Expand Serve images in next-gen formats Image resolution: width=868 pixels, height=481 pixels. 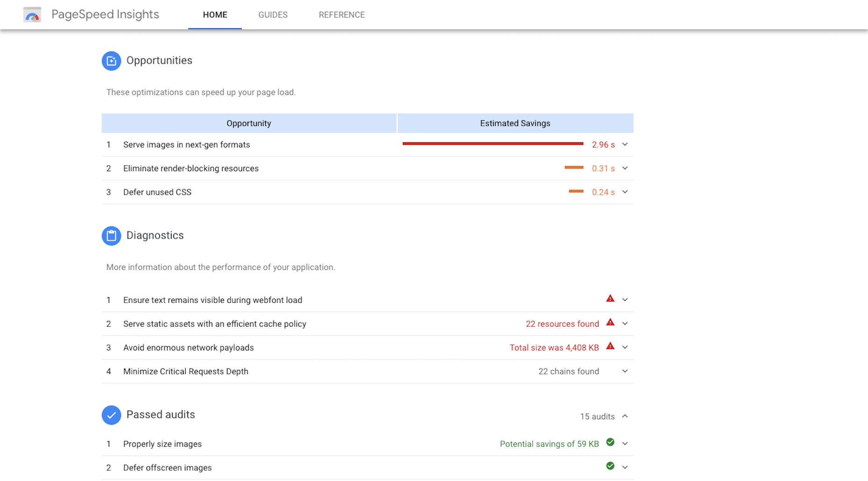[625, 145]
